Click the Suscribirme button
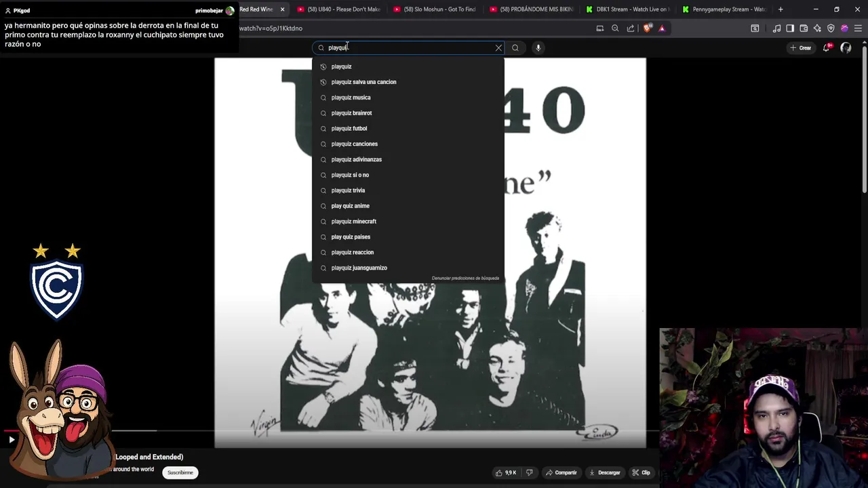 coord(180,472)
